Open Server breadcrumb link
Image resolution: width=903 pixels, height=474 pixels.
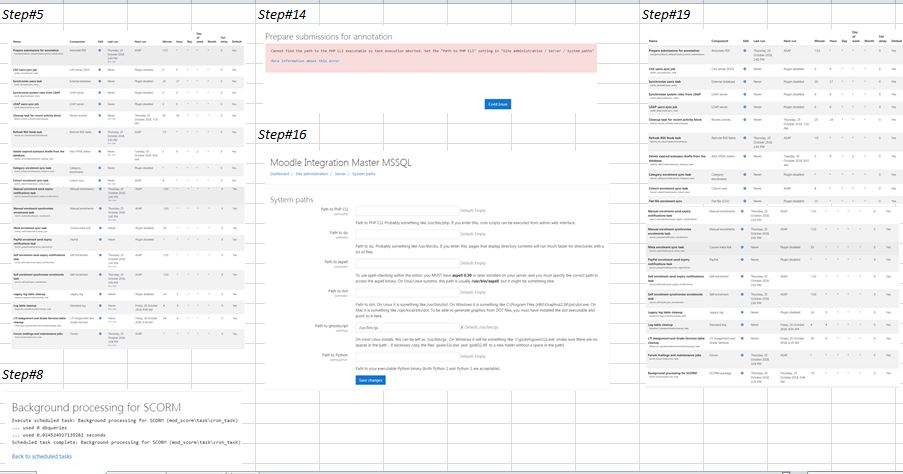340,173
